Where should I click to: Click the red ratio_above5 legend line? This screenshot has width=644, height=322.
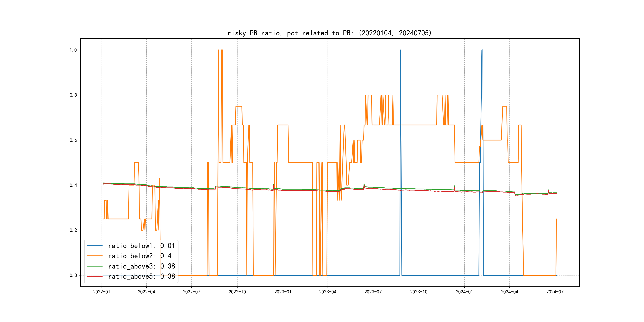(x=94, y=276)
